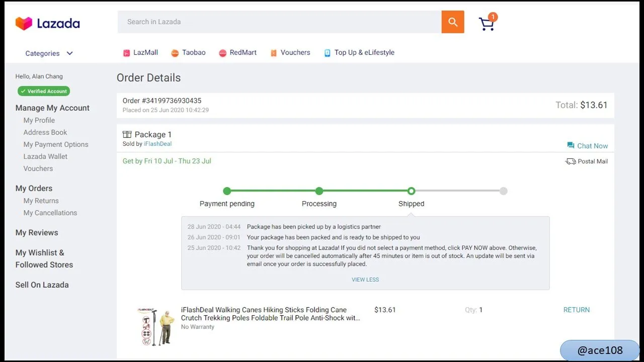This screenshot has width=644, height=362.
Task: Open My Cancellations
Action: coord(50,213)
